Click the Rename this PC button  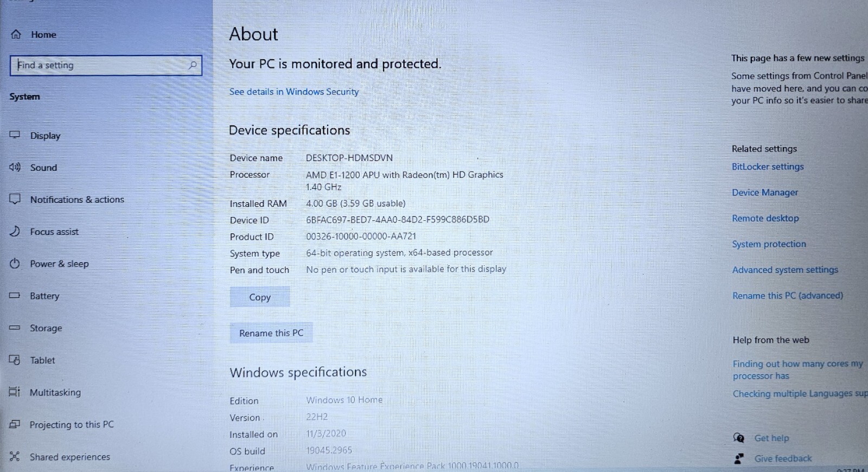coord(271,333)
